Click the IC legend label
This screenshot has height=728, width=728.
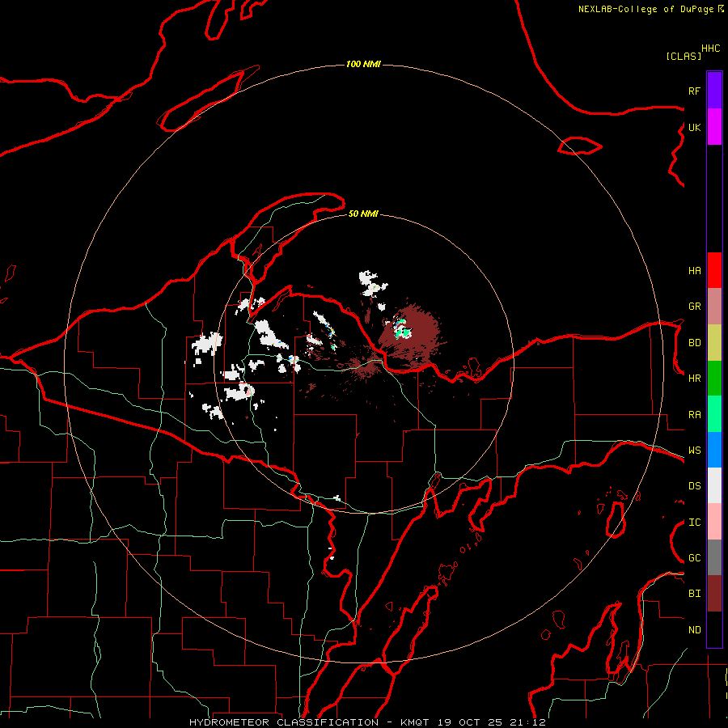tap(694, 523)
